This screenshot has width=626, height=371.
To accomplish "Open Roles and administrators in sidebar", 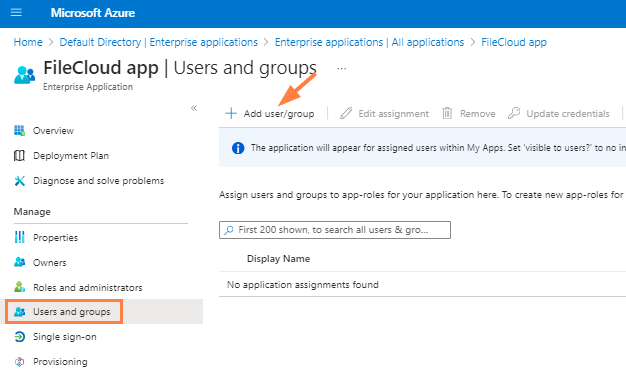I will (87, 288).
